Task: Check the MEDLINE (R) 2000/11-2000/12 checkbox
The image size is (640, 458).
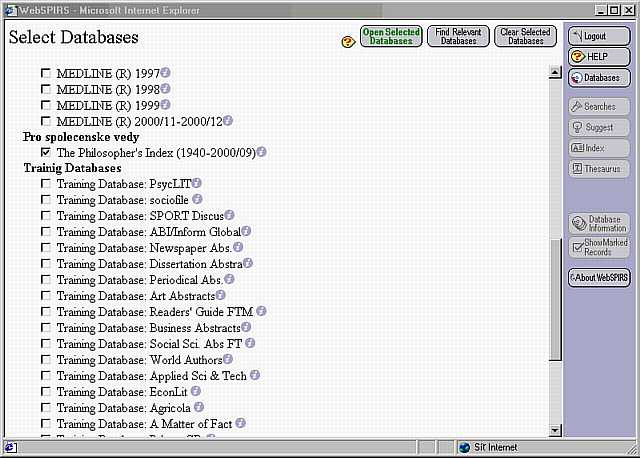Action: pos(46,121)
